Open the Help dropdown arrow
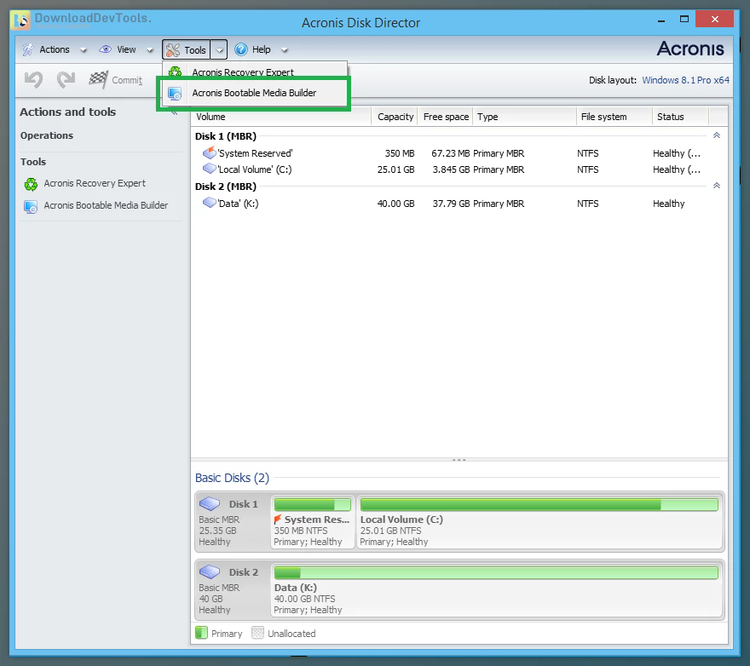Image resolution: width=750 pixels, height=666 pixels. [284, 50]
